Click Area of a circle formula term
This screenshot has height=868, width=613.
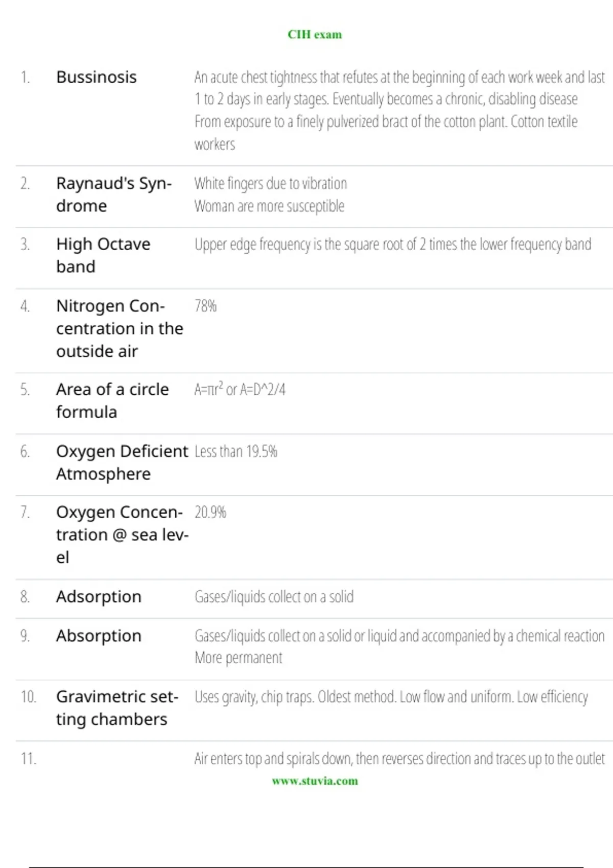pos(112,400)
